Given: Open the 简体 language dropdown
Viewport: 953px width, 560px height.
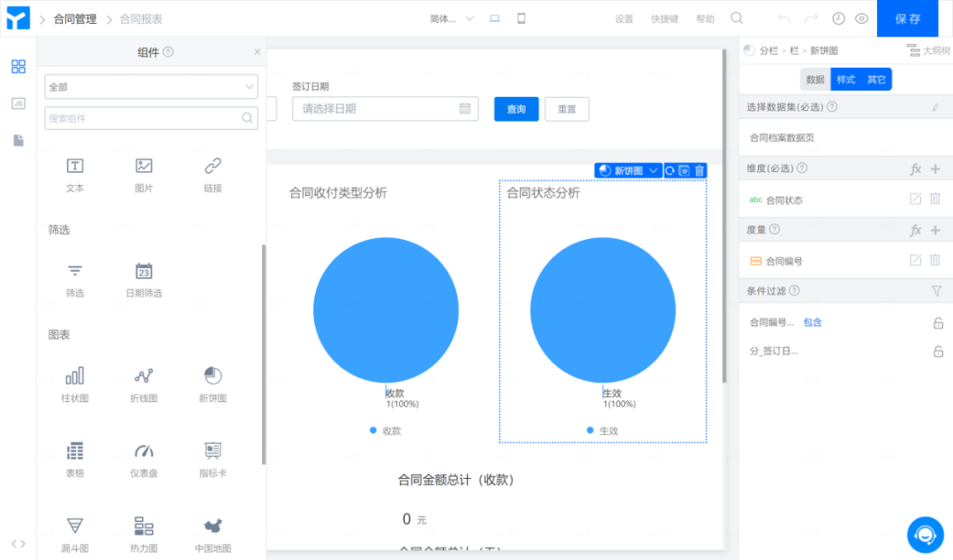Looking at the screenshot, I should (x=450, y=17).
